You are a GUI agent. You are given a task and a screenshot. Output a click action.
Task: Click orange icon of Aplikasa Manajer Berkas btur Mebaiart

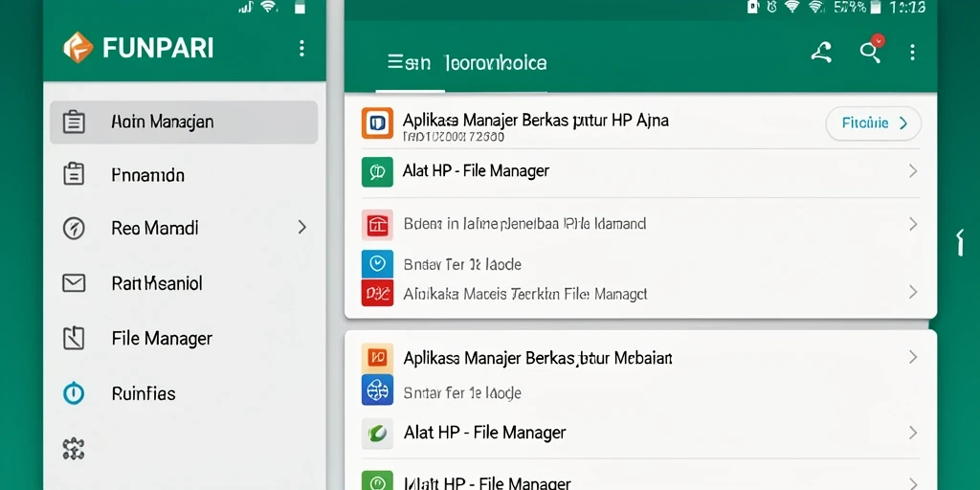pyautogui.click(x=377, y=358)
